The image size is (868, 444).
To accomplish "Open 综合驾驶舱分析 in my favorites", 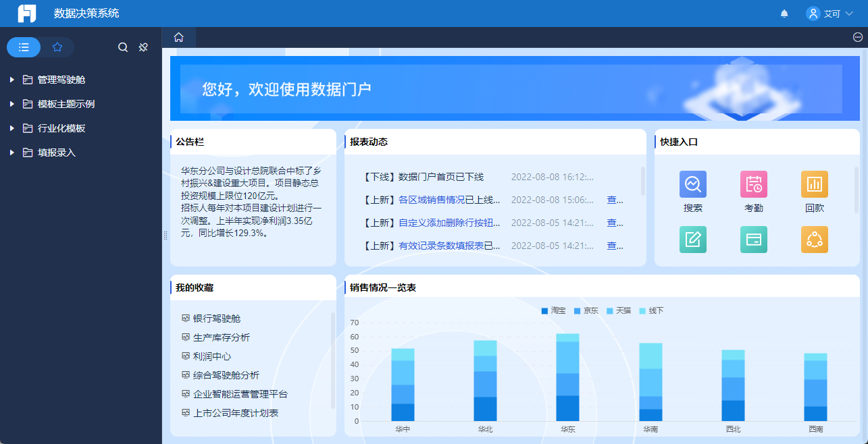I will click(226, 375).
